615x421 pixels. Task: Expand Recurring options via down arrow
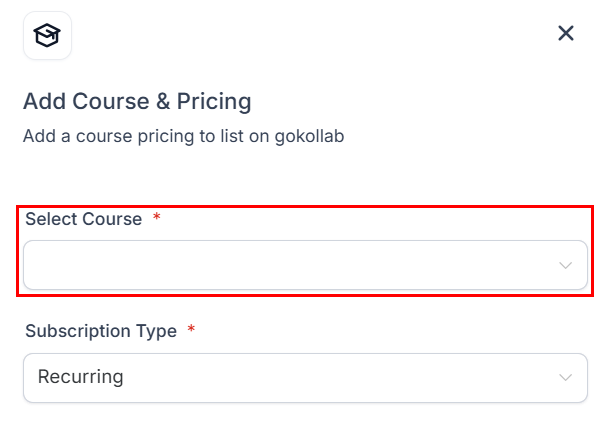566,377
